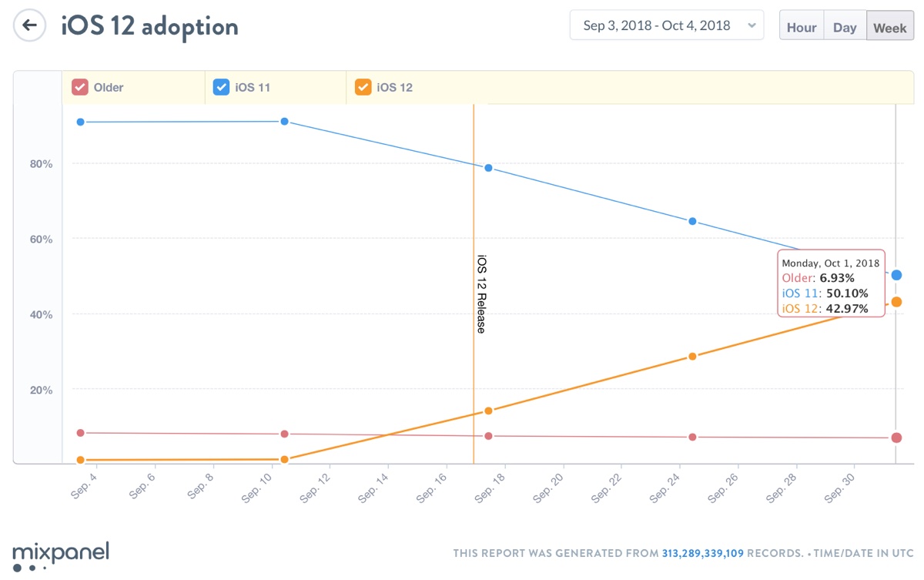The width and height of the screenshot is (924, 580).
Task: Select iOS 11 data point near Sep. 18
Action: (488, 168)
